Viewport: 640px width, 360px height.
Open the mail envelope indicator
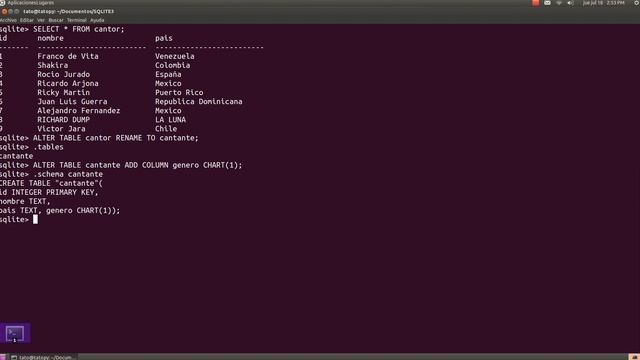point(547,3)
